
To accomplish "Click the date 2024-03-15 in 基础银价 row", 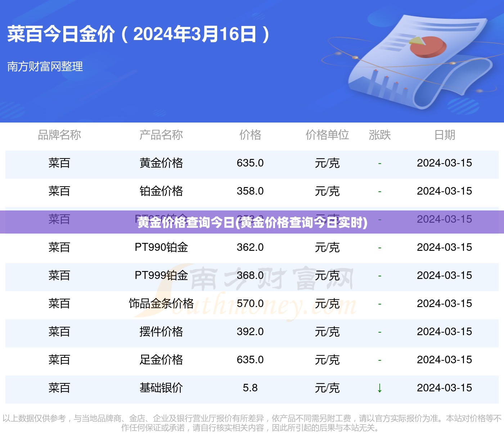I will [445, 388].
